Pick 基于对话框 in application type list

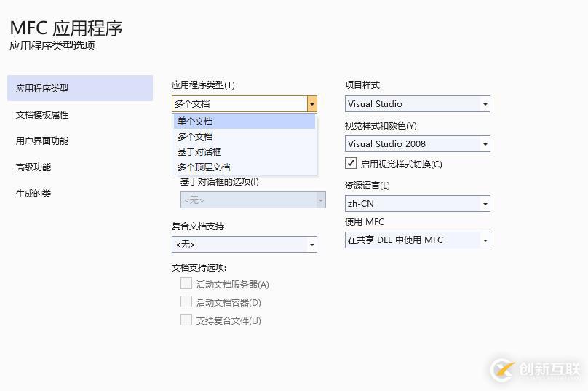tap(199, 151)
